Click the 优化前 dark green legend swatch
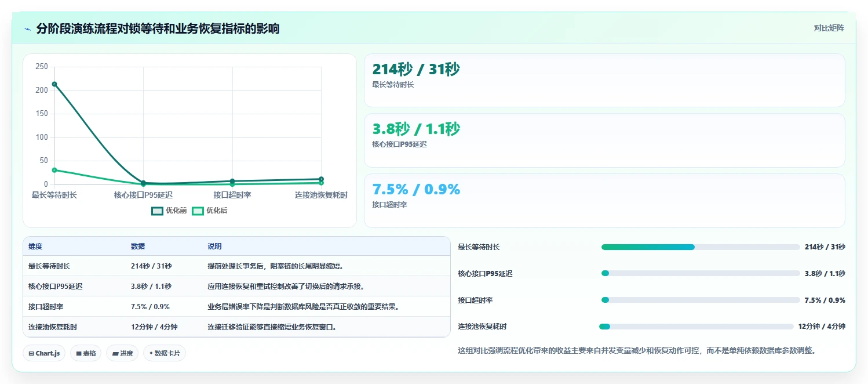 pos(157,211)
